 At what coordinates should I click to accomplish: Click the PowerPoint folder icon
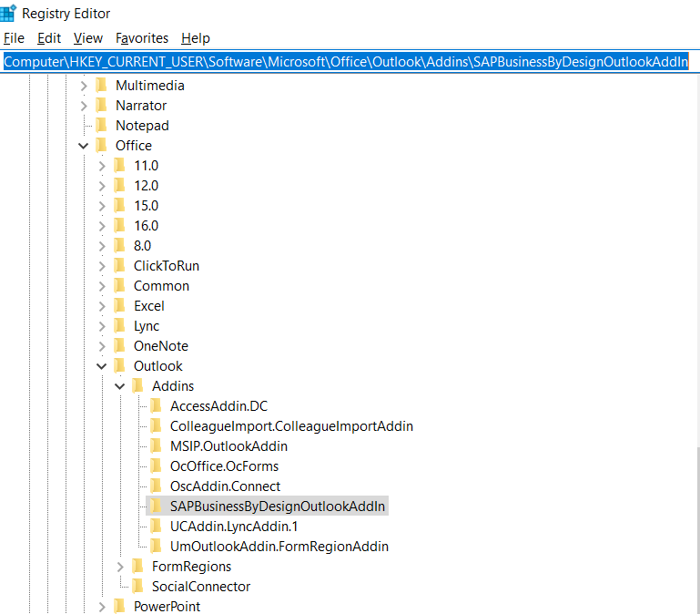[x=119, y=607]
